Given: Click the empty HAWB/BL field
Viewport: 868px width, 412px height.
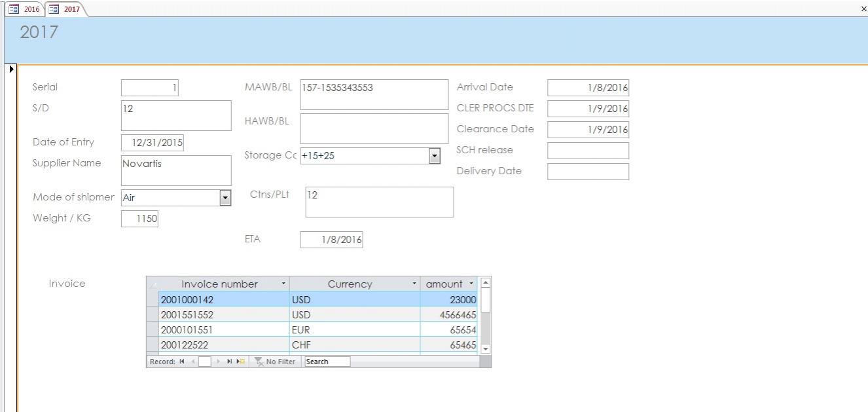Looking at the screenshot, I should click(374, 129).
